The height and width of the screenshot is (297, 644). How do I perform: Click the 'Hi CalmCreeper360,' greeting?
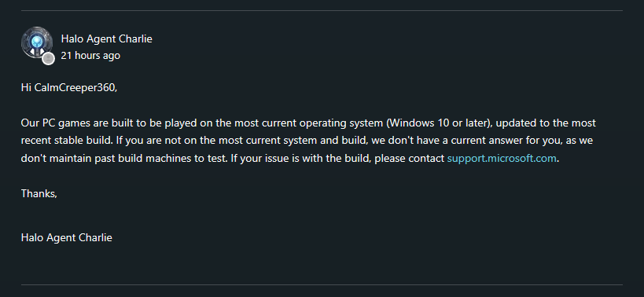click(x=69, y=88)
